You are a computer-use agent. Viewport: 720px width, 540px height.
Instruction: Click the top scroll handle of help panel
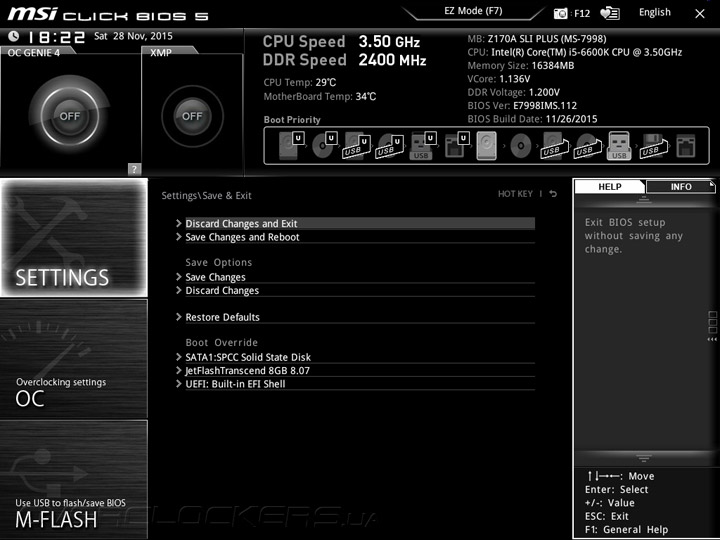[x=644, y=199]
